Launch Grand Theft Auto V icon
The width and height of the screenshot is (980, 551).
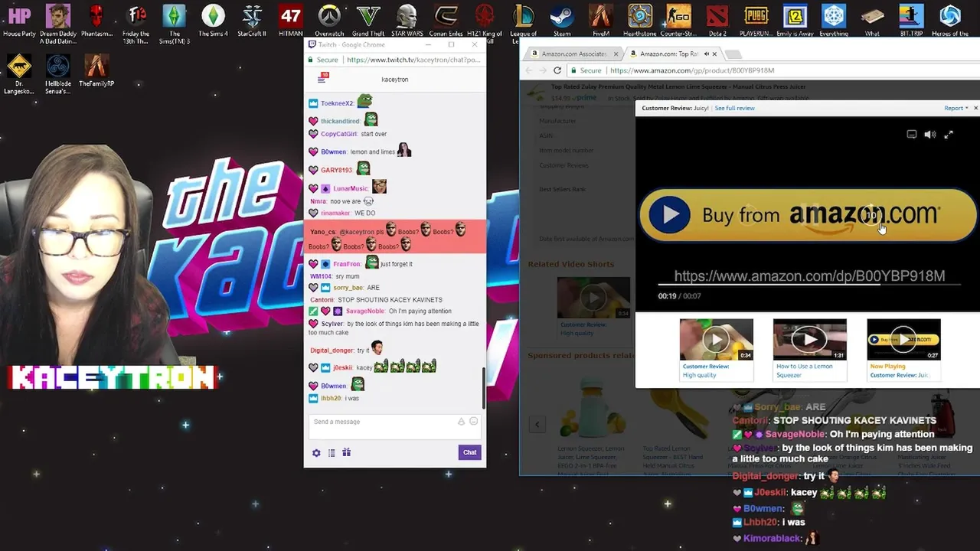(x=368, y=20)
